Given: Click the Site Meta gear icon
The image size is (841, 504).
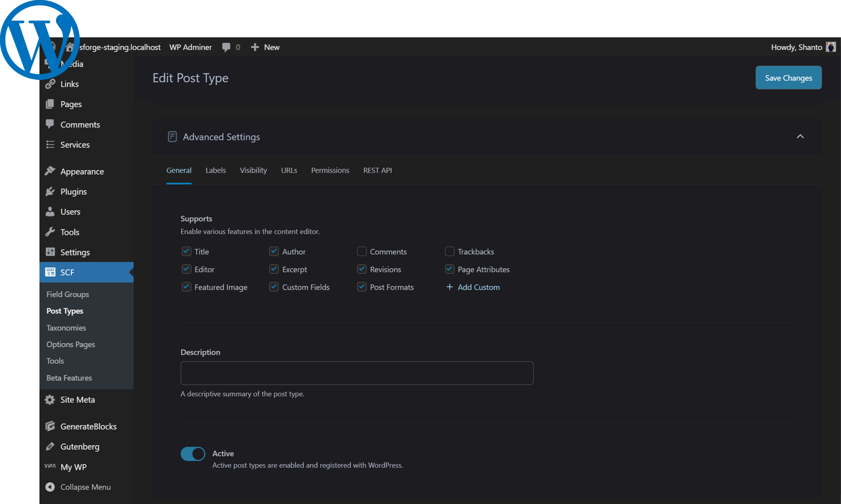Looking at the screenshot, I should (x=50, y=399).
